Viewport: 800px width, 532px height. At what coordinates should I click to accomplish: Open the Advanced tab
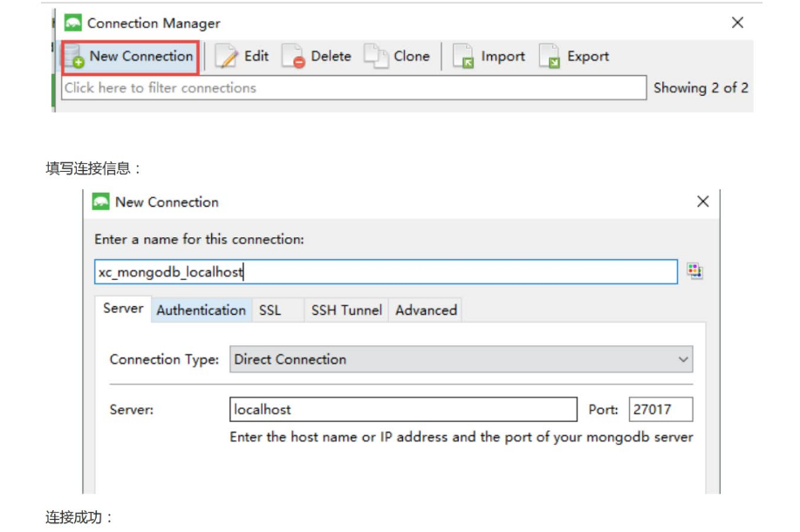[426, 310]
